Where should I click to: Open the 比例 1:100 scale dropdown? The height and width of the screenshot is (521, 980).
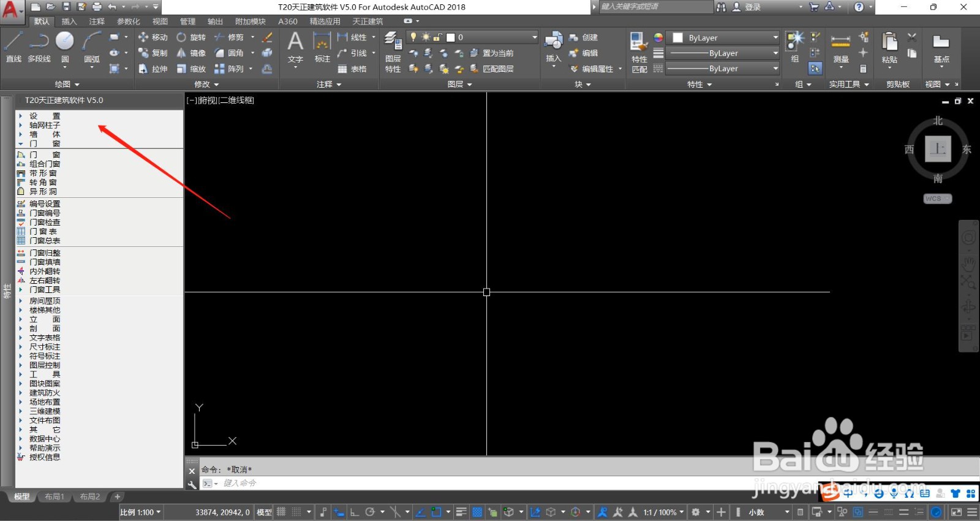pyautogui.click(x=140, y=512)
